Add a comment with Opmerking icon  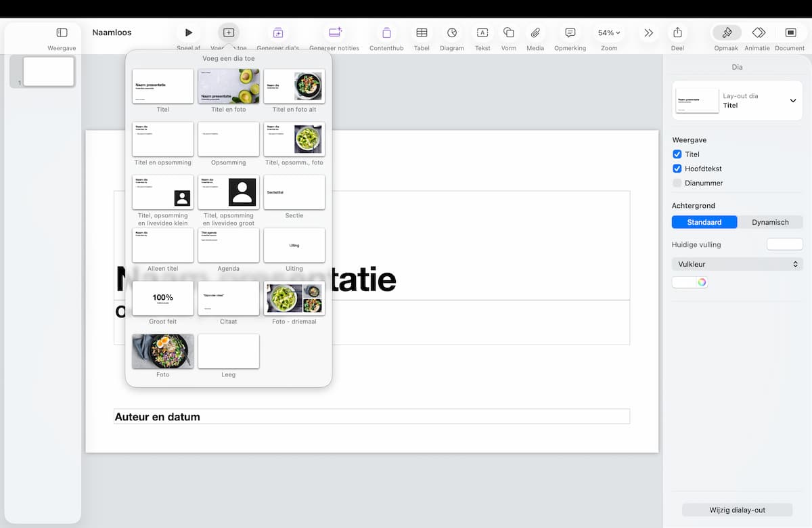pos(570,32)
